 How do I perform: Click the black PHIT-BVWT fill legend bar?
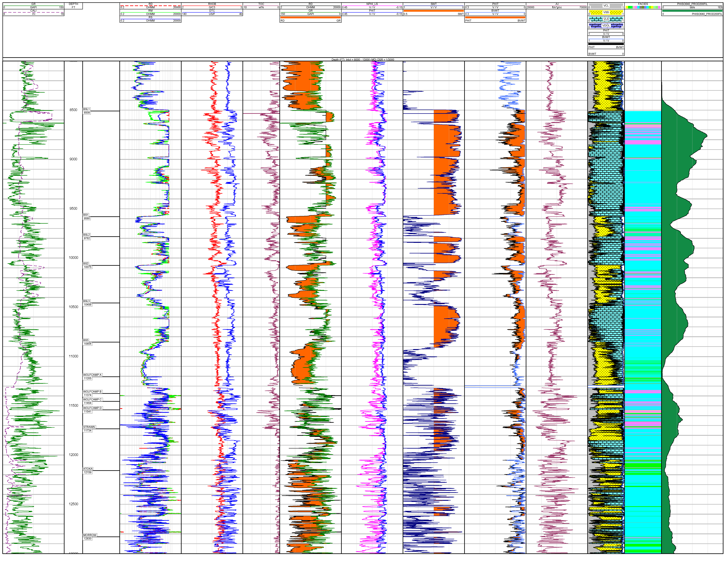coord(607,44)
